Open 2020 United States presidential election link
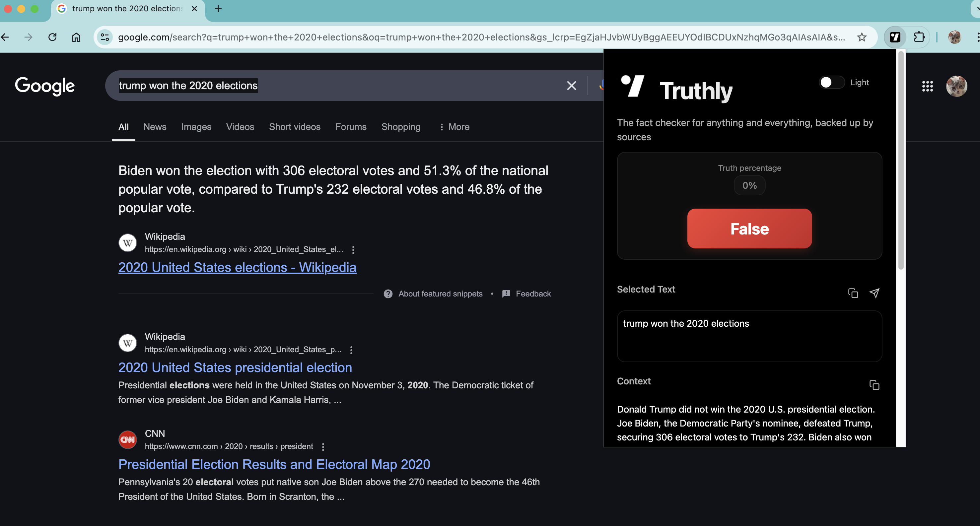 pos(235,367)
